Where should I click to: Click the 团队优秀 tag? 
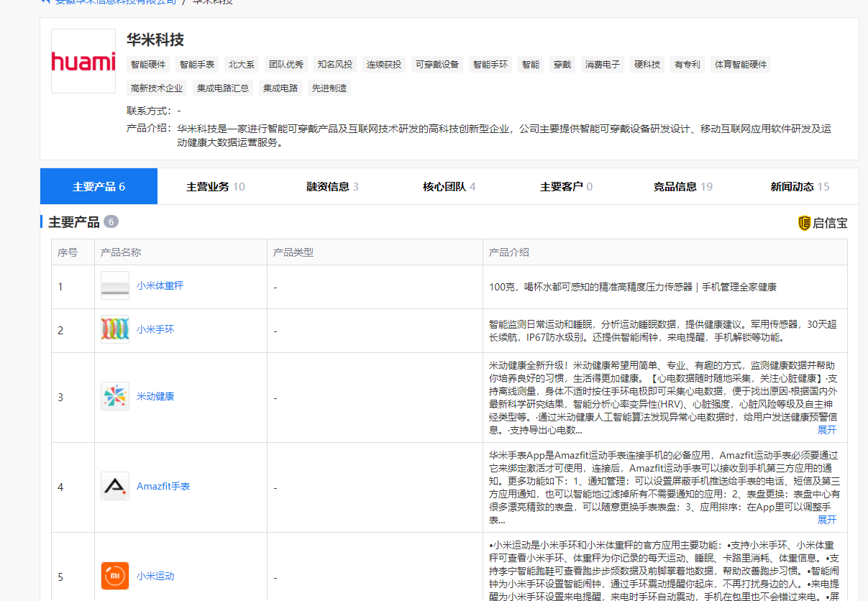click(x=286, y=64)
